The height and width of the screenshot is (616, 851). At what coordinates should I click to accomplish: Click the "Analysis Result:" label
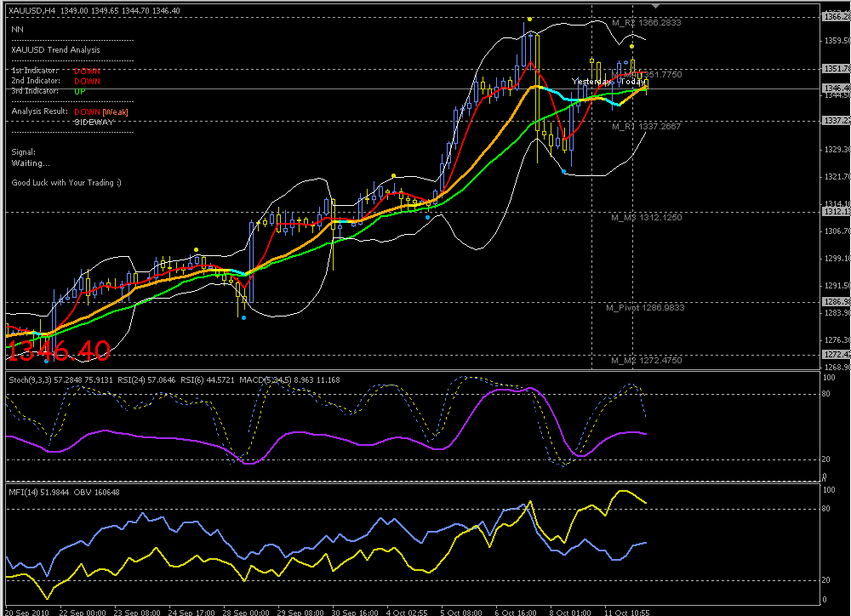[40, 111]
